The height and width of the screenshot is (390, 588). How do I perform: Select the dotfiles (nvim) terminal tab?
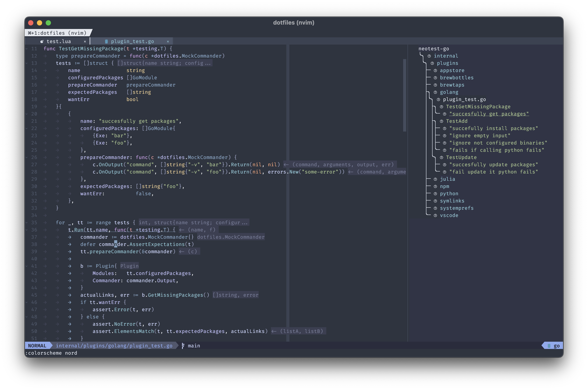tap(57, 33)
